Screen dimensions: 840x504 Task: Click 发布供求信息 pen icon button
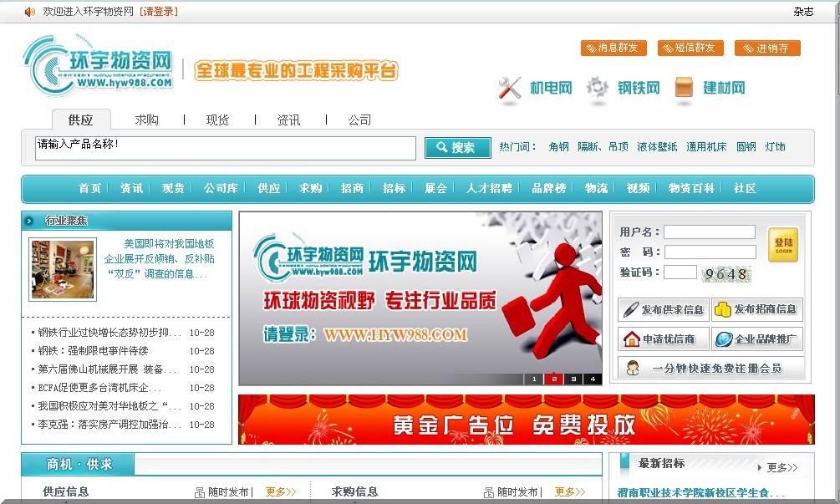coord(663,309)
